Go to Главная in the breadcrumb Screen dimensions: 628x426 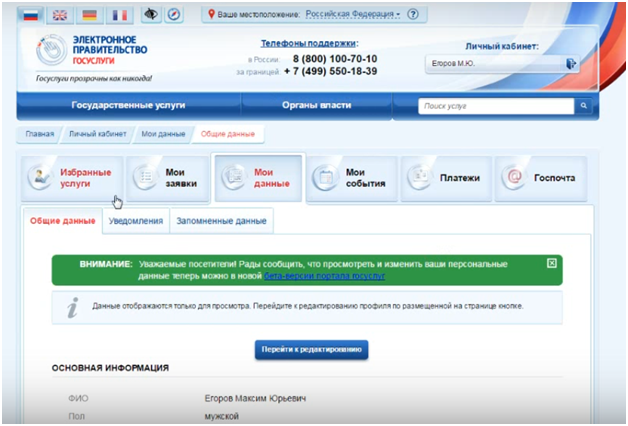point(40,133)
